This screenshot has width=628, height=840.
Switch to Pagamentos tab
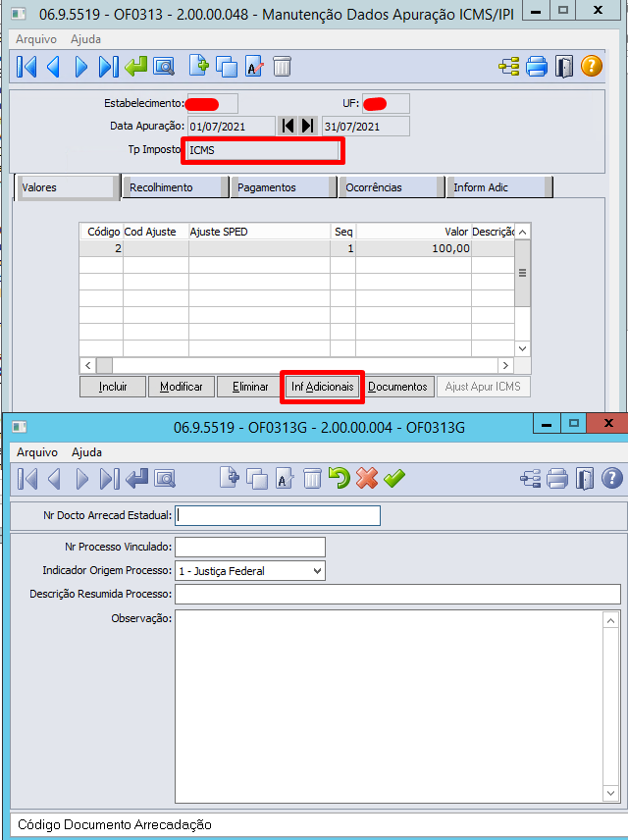click(283, 187)
